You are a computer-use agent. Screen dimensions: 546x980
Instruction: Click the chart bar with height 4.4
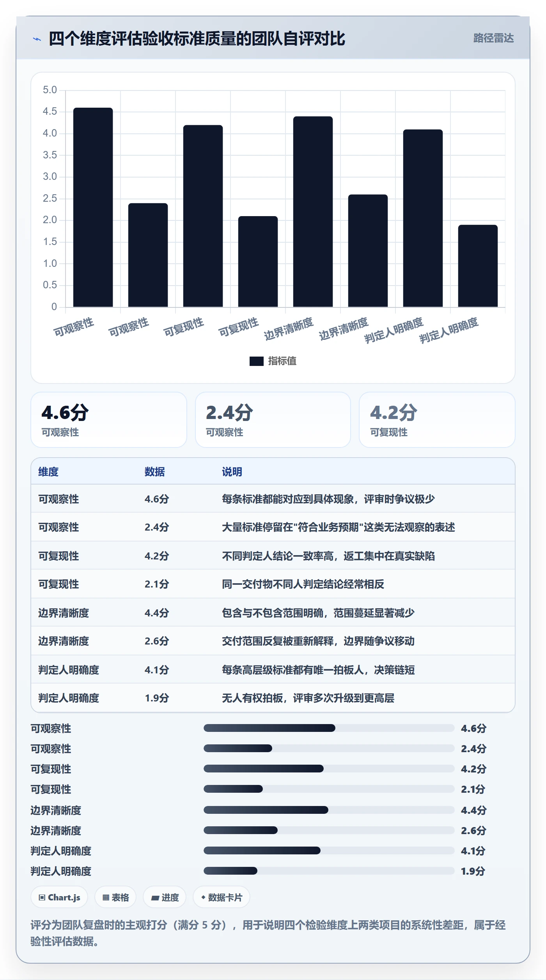313,211
